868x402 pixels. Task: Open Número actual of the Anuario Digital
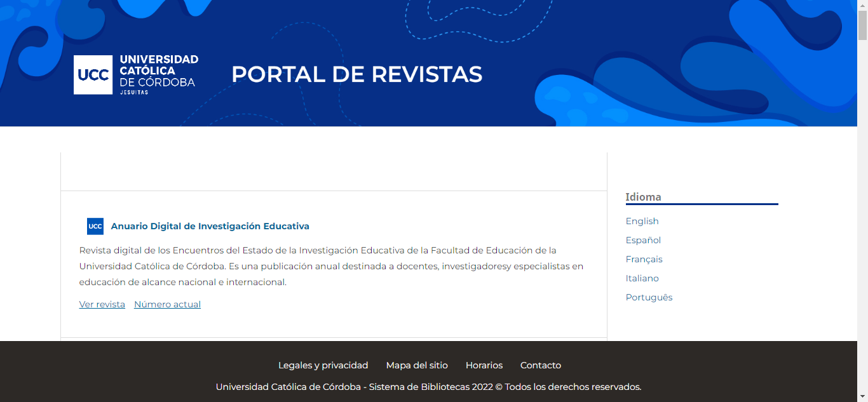point(166,304)
